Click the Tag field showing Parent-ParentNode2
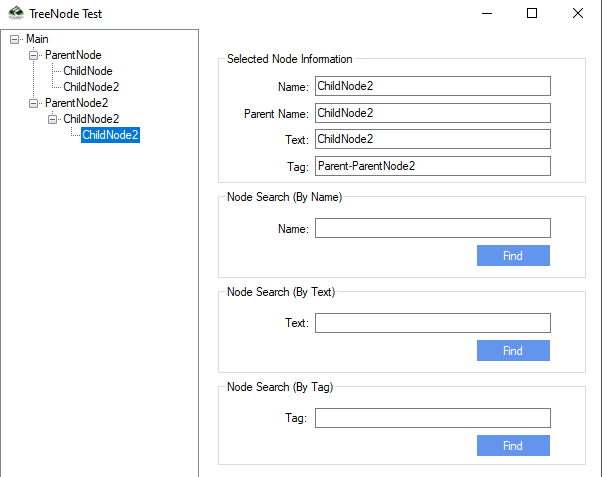This screenshot has width=602, height=477. point(432,166)
